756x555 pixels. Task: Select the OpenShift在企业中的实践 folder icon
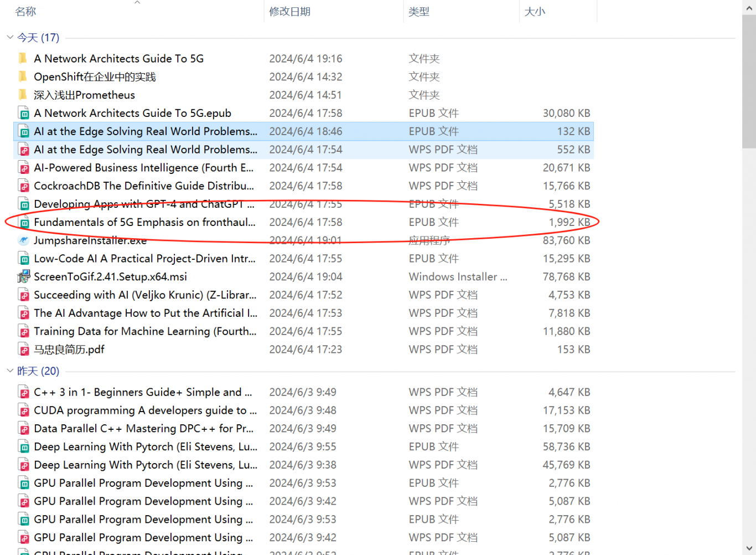click(23, 76)
